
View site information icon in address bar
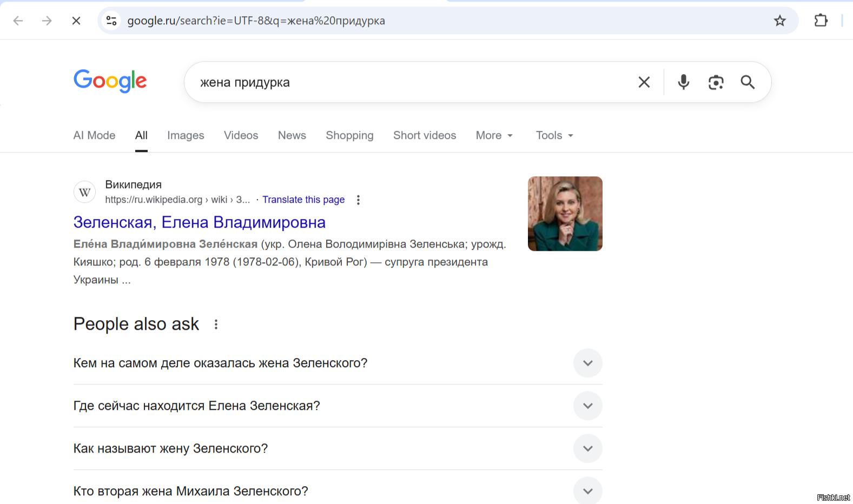(111, 21)
